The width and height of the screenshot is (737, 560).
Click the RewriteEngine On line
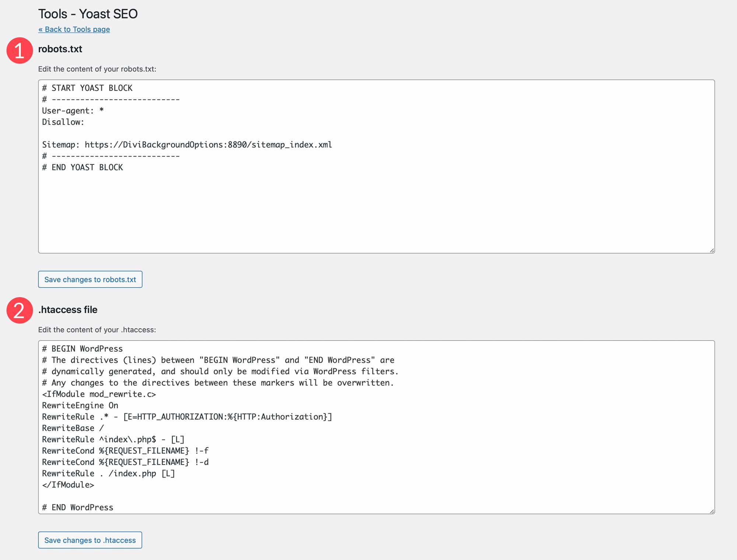click(80, 405)
